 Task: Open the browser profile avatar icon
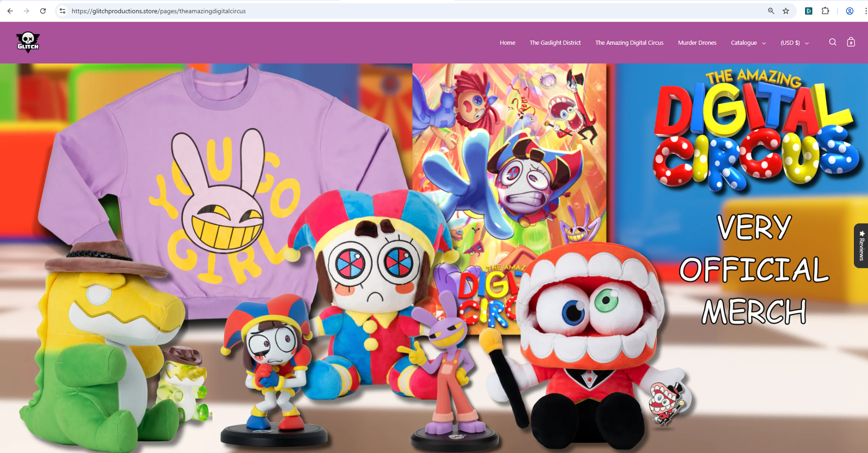(x=849, y=11)
